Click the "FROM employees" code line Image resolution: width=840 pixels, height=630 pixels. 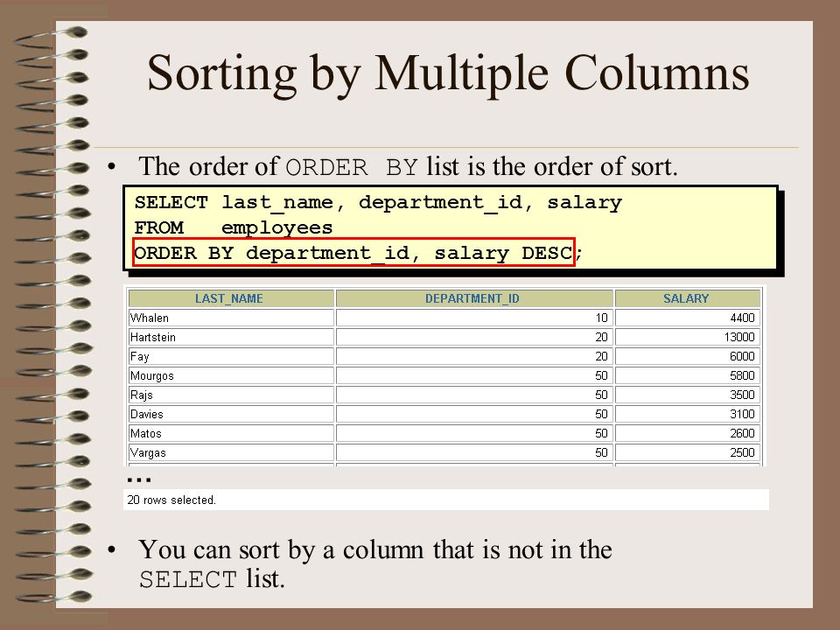coord(234,227)
